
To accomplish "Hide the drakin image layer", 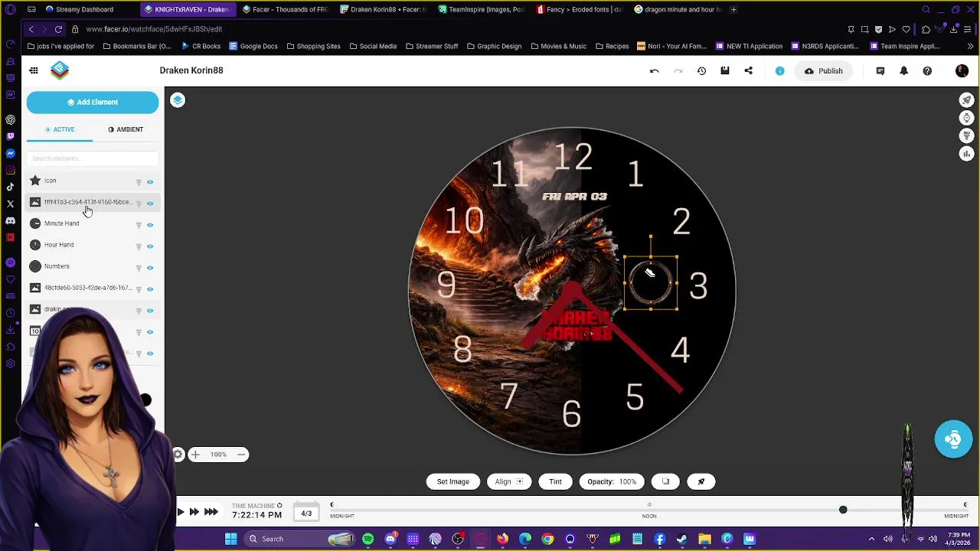I will (150, 311).
